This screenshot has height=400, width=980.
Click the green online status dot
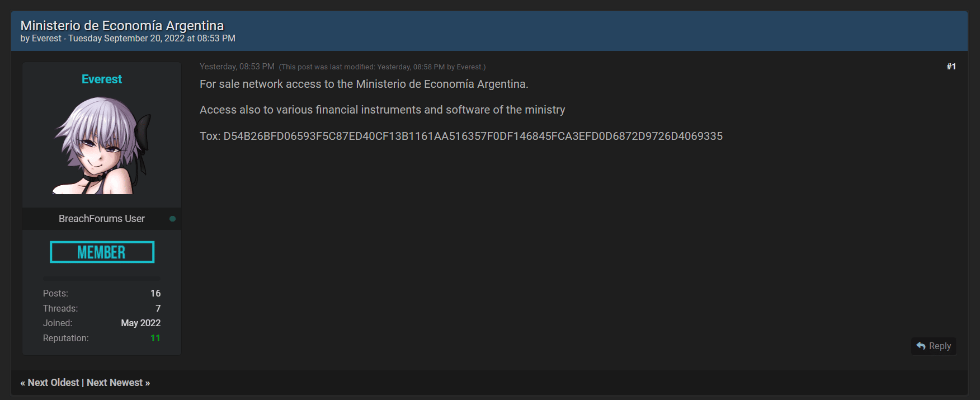172,219
